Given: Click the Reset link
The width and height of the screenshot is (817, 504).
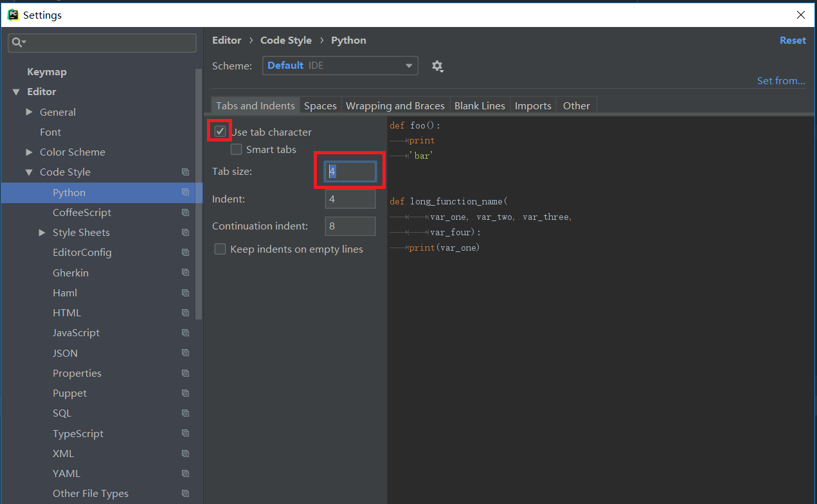Looking at the screenshot, I should [793, 40].
